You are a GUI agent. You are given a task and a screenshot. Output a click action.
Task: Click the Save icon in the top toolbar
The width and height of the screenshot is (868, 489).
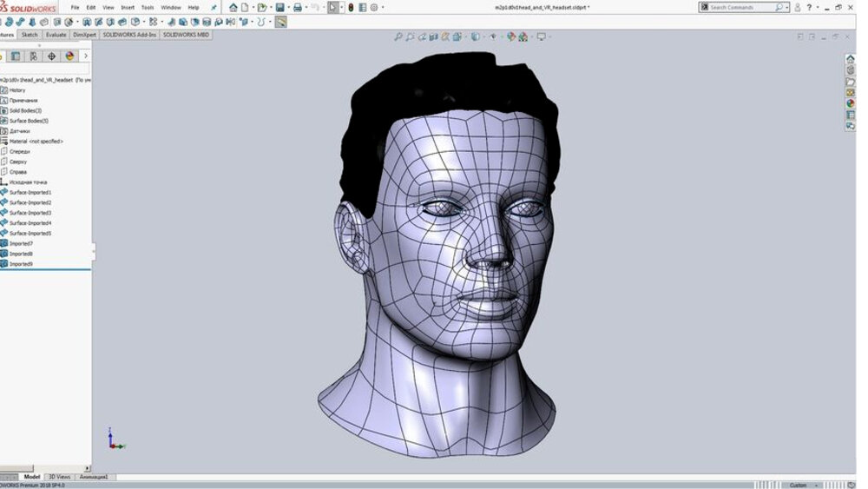[x=279, y=7]
